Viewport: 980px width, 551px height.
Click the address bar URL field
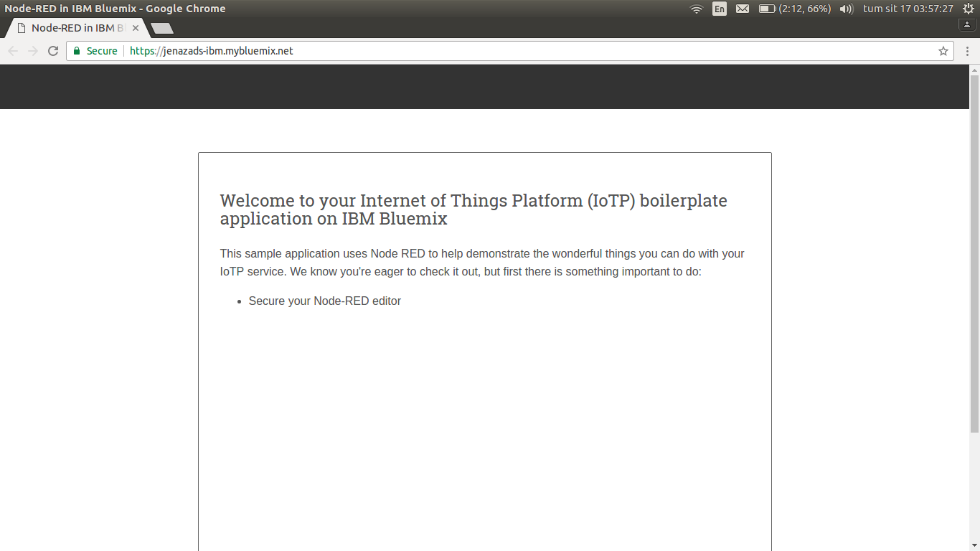pos(511,51)
